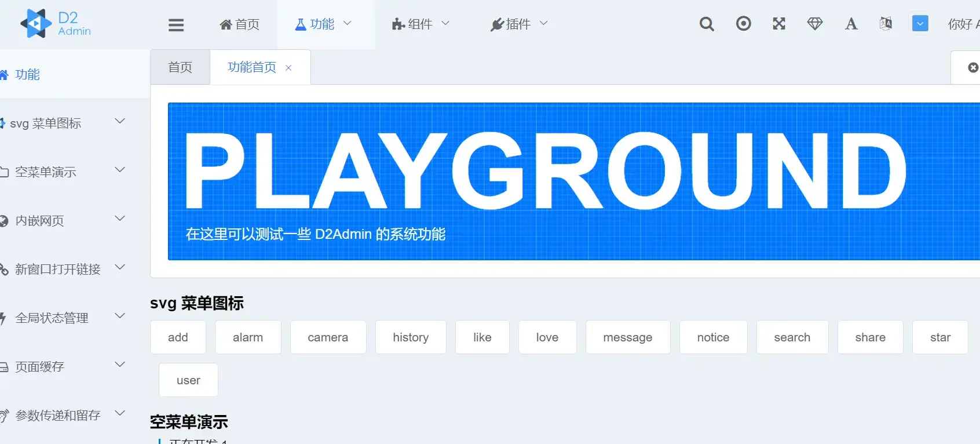Open the 组件 dropdown in top navigation
The height and width of the screenshot is (444, 980).
tap(420, 24)
